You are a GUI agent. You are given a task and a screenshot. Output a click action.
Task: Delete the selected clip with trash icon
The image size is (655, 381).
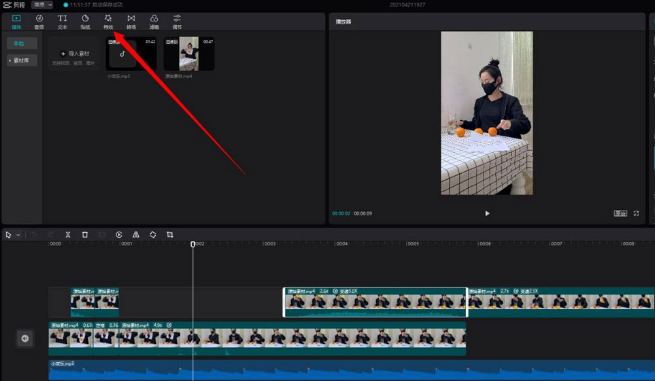point(85,235)
